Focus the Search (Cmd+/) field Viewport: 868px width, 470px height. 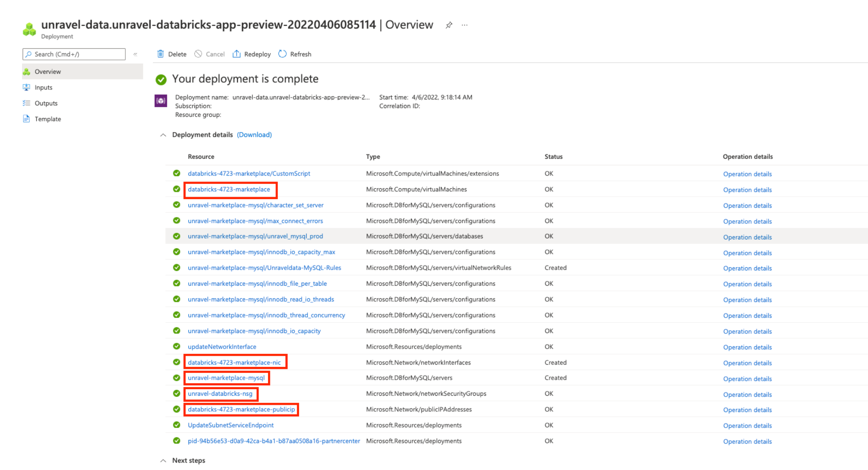[74, 54]
